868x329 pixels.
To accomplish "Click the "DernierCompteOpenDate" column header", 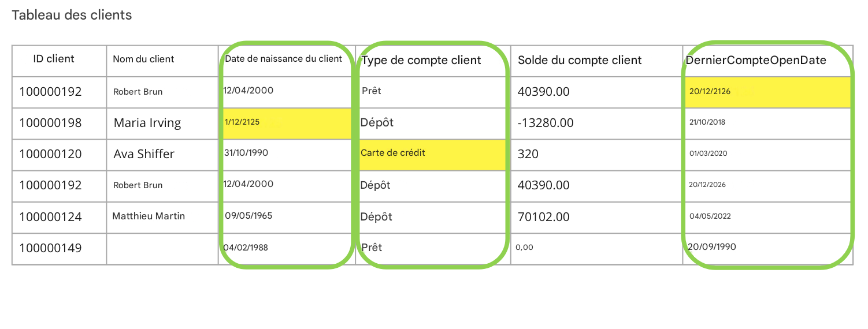I will click(756, 60).
